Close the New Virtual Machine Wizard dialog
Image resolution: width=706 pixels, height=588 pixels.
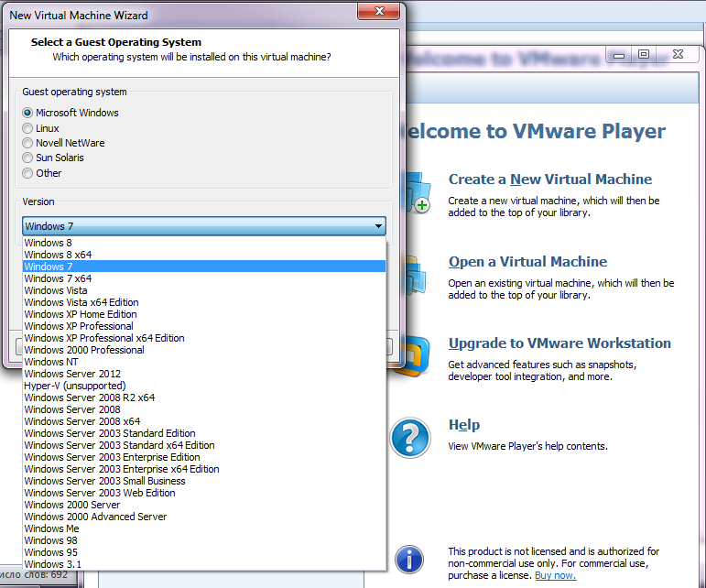click(x=379, y=12)
